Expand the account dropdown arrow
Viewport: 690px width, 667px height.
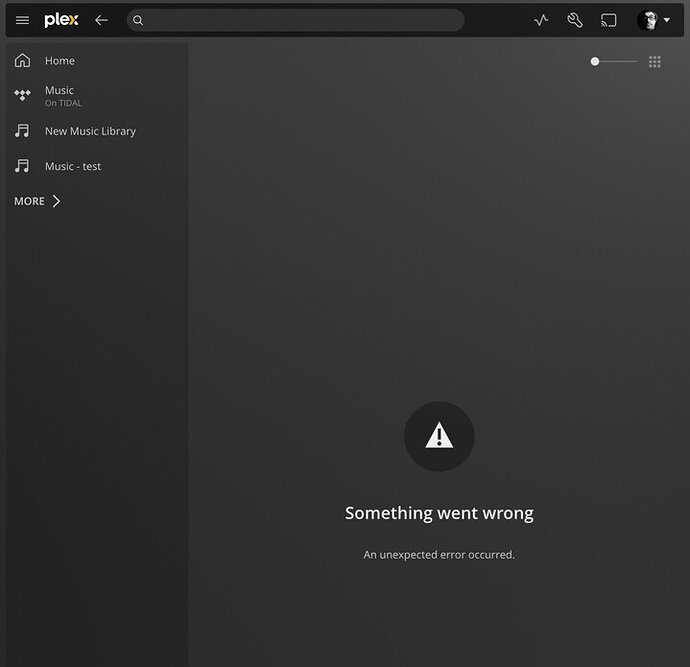point(667,20)
